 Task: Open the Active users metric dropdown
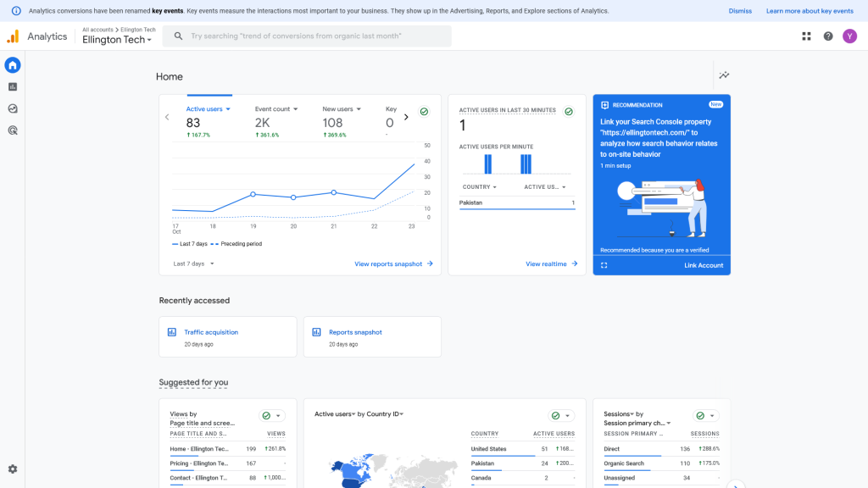click(x=209, y=109)
